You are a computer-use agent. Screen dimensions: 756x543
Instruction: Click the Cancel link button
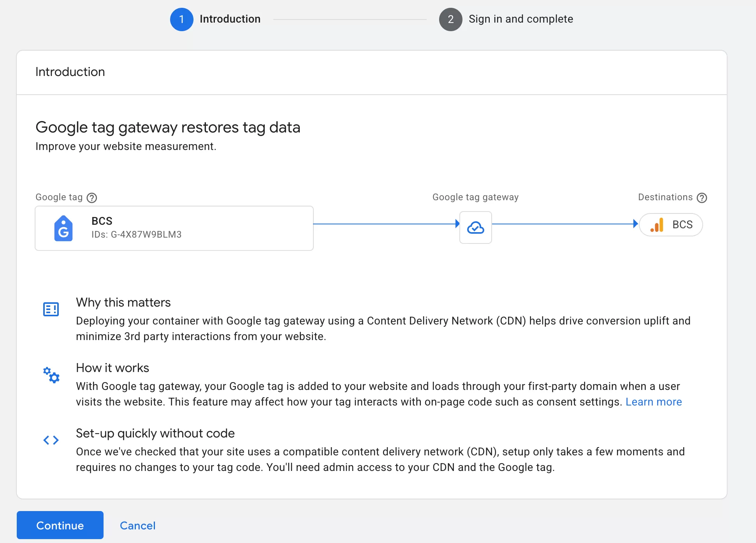[x=137, y=525]
